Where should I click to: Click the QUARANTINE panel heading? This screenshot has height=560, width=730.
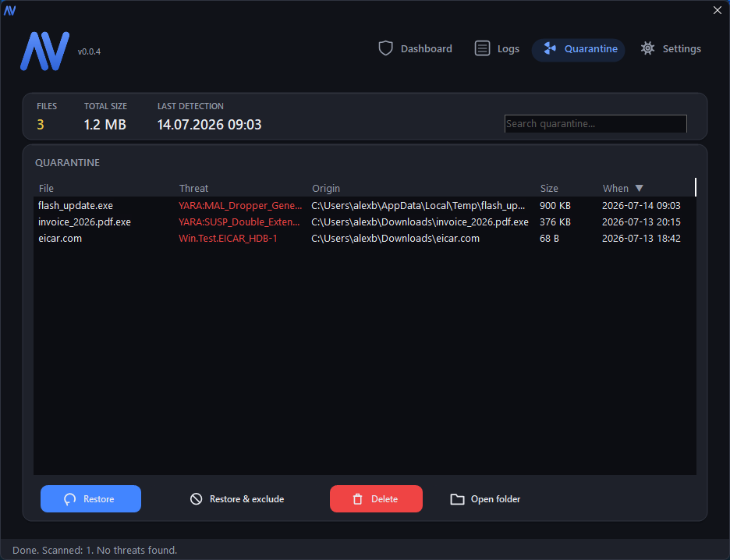point(68,163)
